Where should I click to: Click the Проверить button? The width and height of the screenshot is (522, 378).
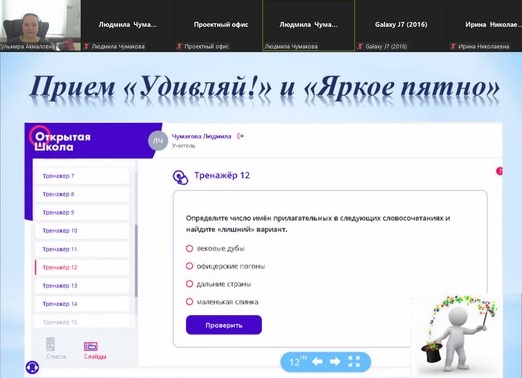pos(224,325)
